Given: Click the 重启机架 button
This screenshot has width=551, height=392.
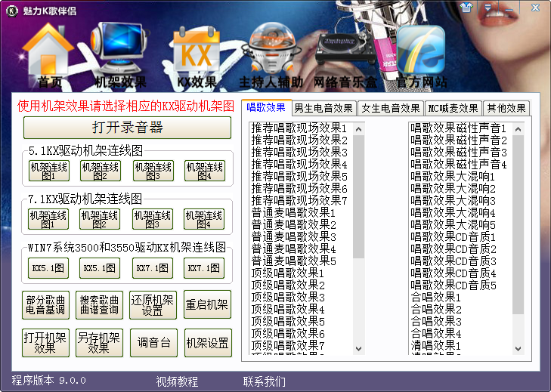Looking at the screenshot, I should tap(207, 304).
